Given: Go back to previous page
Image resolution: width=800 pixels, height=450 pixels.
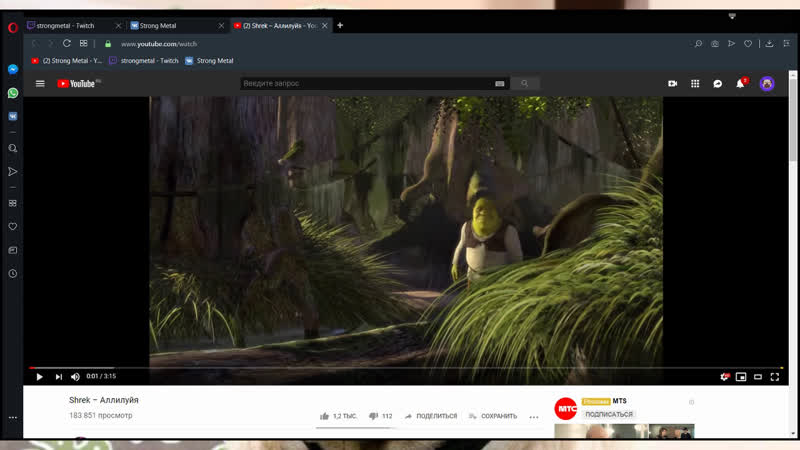Looking at the screenshot, I should [x=35, y=44].
